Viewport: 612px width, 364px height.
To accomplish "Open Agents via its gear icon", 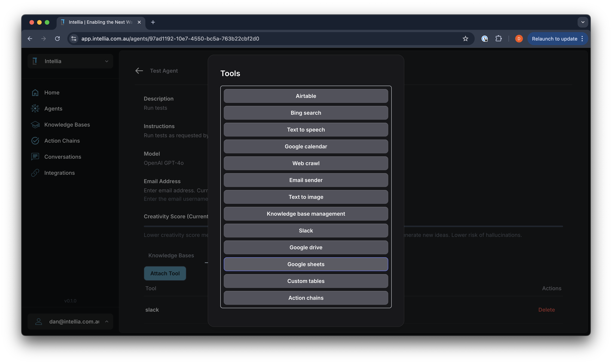I will click(35, 108).
